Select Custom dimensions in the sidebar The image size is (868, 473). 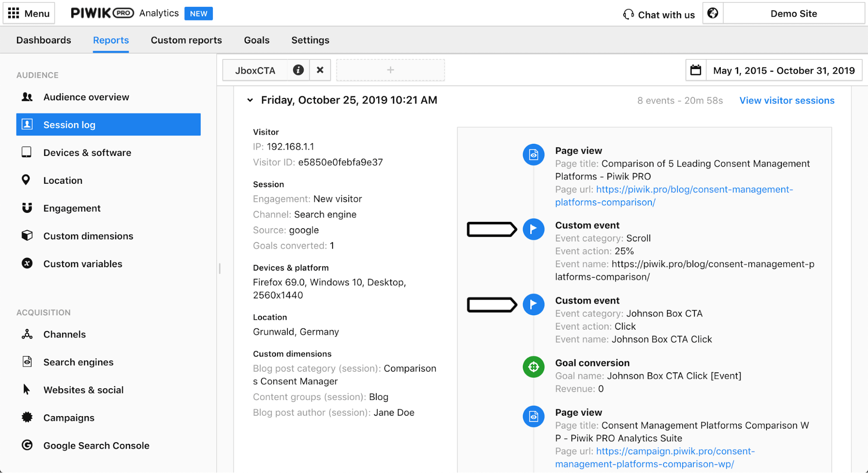coord(88,236)
